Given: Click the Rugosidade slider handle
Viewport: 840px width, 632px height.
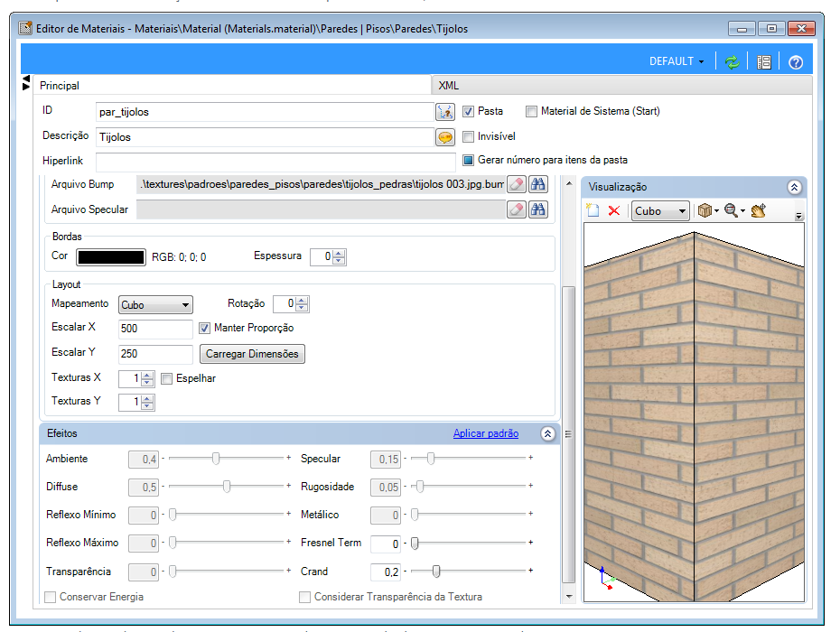Looking at the screenshot, I should (420, 487).
